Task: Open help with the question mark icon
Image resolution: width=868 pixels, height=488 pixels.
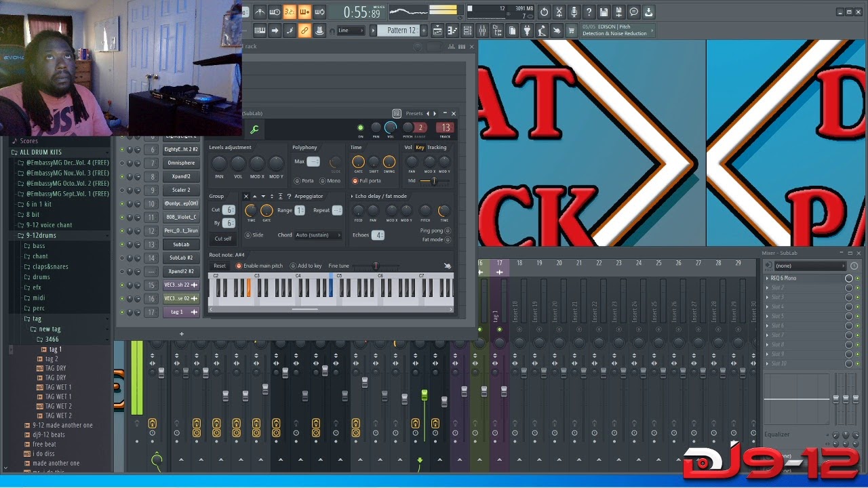Action: tap(589, 12)
